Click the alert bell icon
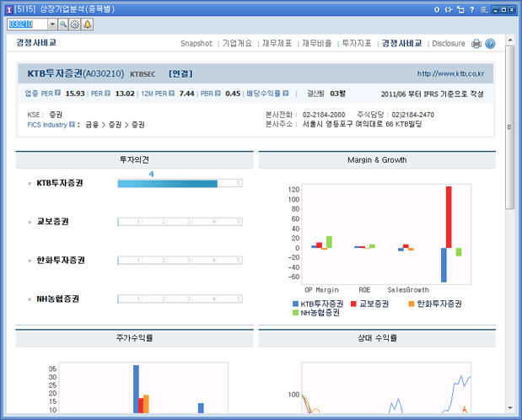Screen dimensions: 522x420 coord(88,24)
